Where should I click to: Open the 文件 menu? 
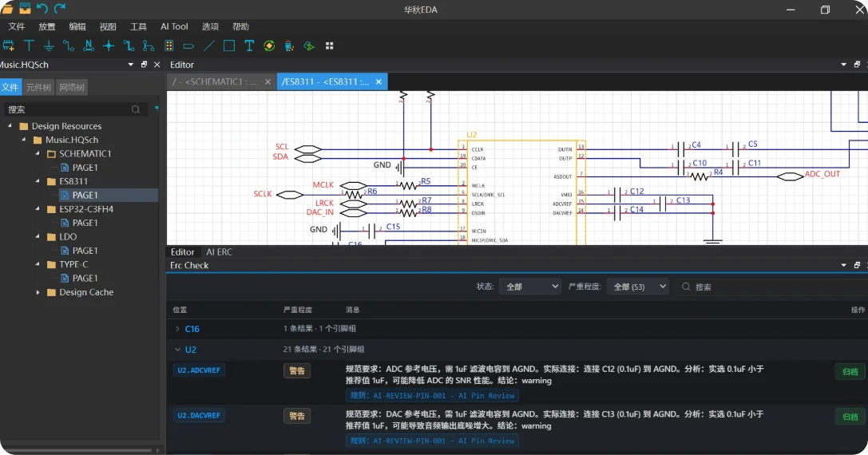pyautogui.click(x=17, y=26)
